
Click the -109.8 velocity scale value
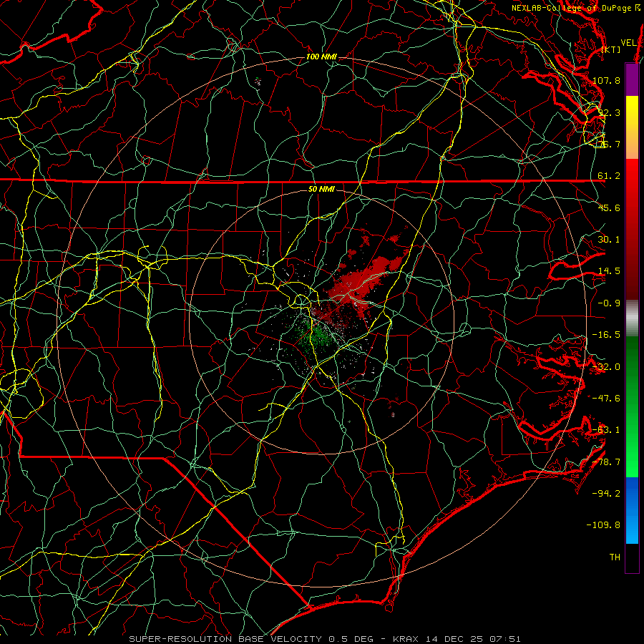point(604,525)
